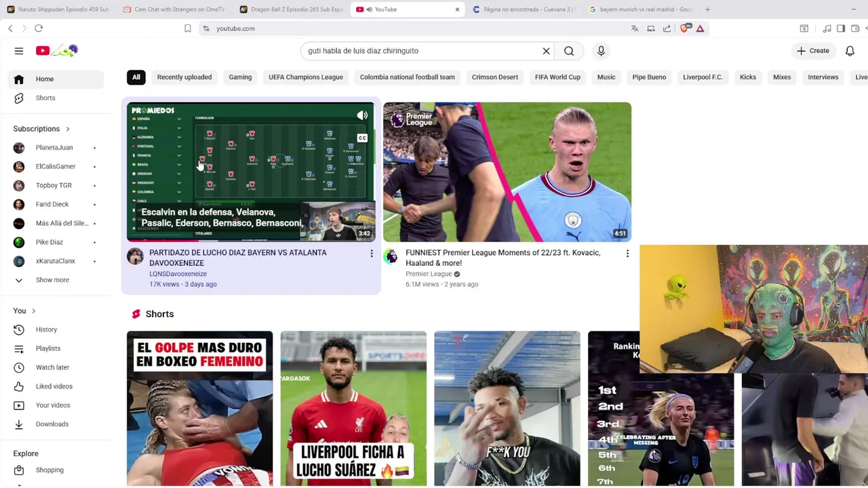The height and width of the screenshot is (488, 868).
Task: Select the UEFA Champions League chip
Action: (306, 77)
